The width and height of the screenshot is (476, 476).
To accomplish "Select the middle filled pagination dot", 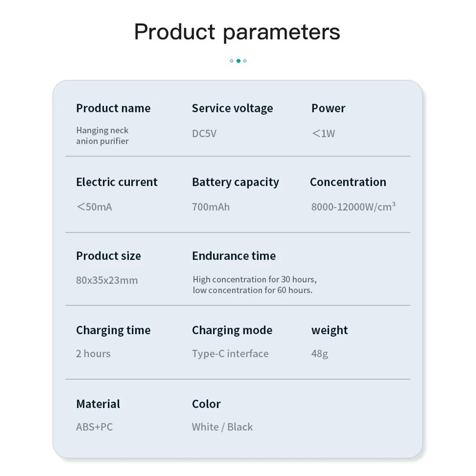I will pyautogui.click(x=238, y=61).
